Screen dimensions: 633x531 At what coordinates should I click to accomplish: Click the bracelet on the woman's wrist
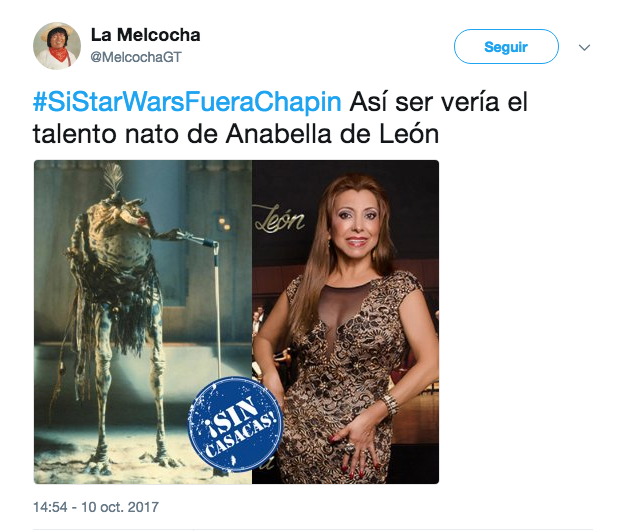[390, 403]
